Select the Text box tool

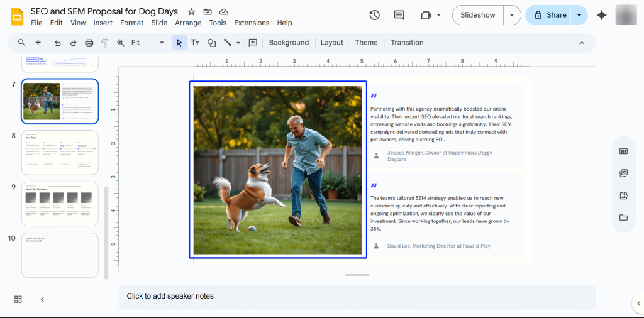195,43
